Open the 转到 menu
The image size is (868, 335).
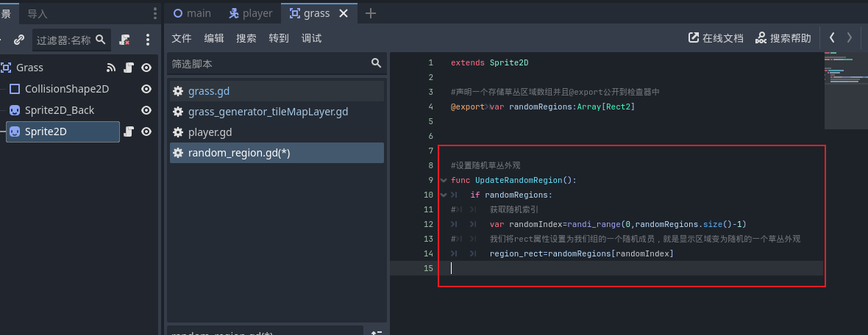click(x=279, y=38)
